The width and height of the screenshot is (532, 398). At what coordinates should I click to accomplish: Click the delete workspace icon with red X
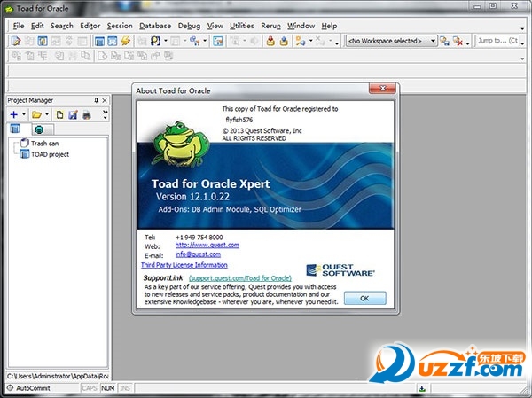(x=458, y=41)
